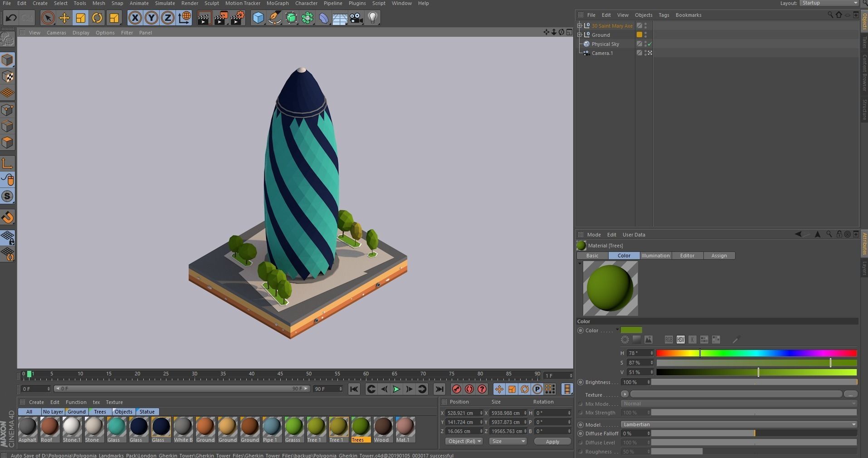Activate the Rotate tool
Screen dimensions: 868x458
pos(97,18)
